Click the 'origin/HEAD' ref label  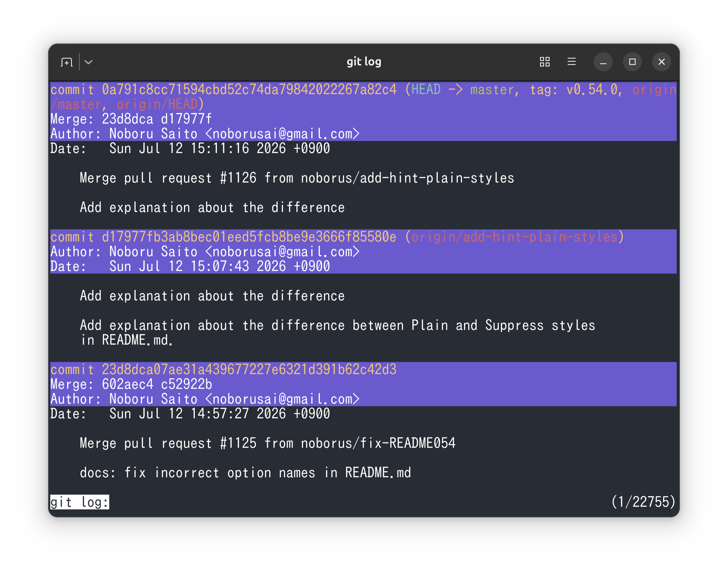pyautogui.click(x=157, y=104)
